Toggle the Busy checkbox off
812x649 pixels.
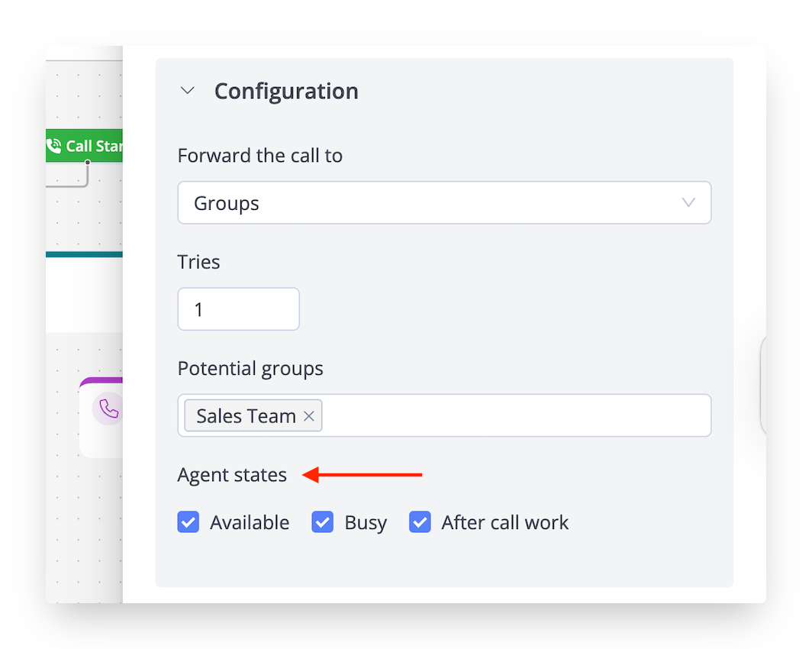(x=323, y=522)
